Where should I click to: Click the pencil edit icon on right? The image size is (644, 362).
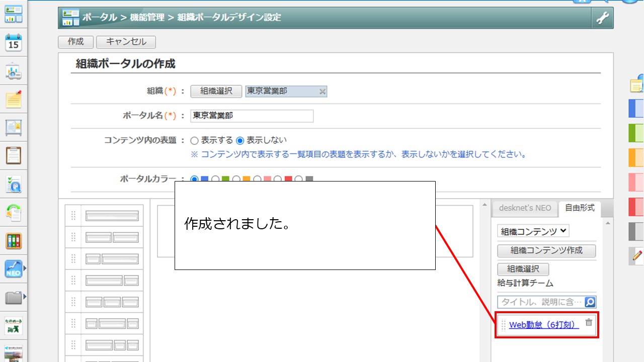637,255
